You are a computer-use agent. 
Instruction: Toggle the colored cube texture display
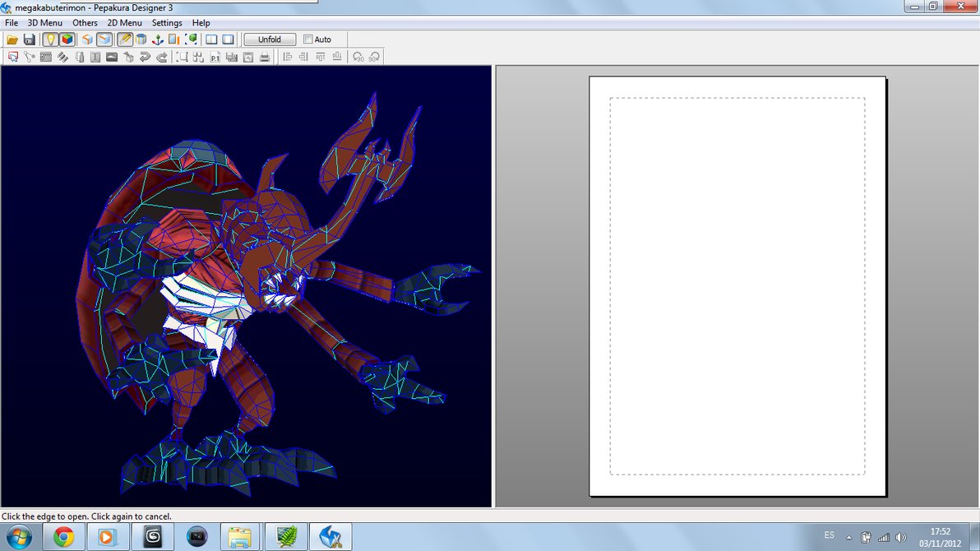tap(67, 39)
